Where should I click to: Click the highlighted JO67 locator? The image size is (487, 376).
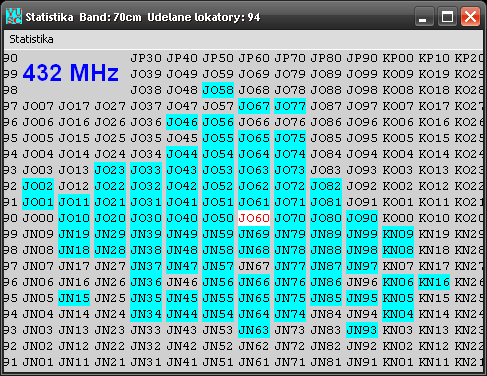254,106
